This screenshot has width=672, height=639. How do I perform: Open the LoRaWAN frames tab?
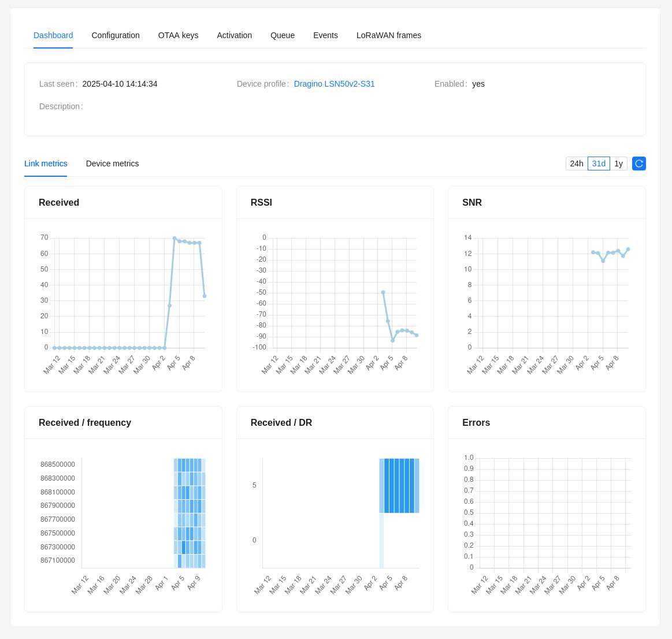point(389,35)
